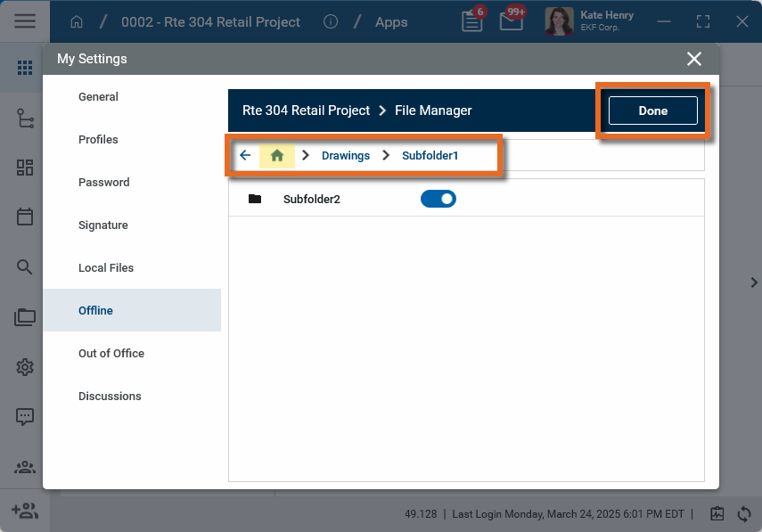This screenshot has width=762, height=532.
Task: Open Kate Henry user profile avatar
Action: tap(559, 21)
